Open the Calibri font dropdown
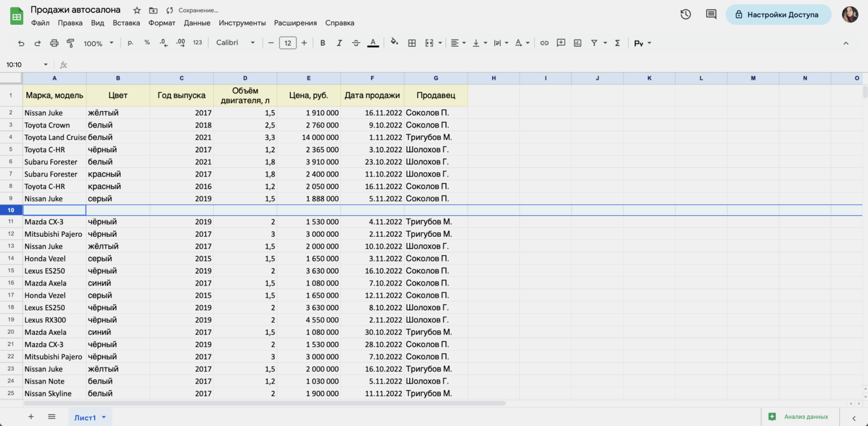This screenshot has width=868, height=426. pos(235,43)
